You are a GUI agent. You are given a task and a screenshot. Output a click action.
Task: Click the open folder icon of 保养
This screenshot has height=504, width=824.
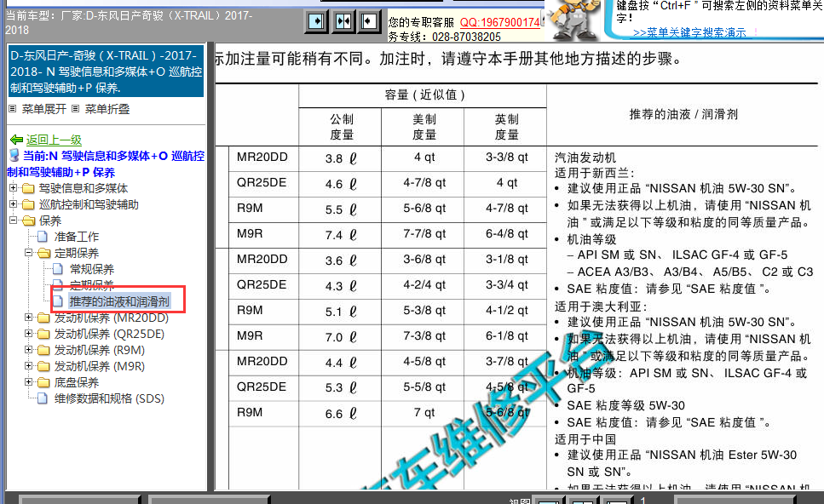pyautogui.click(x=29, y=221)
